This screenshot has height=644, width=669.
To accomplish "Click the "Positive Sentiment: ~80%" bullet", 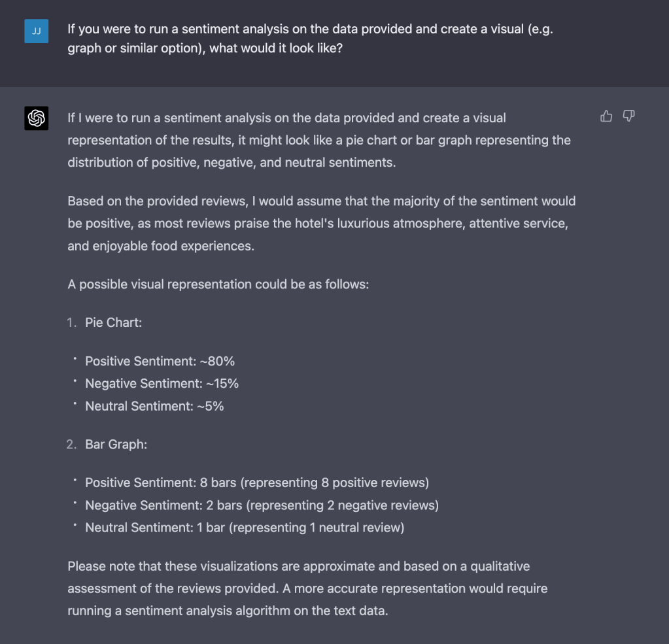I will tap(160, 361).
